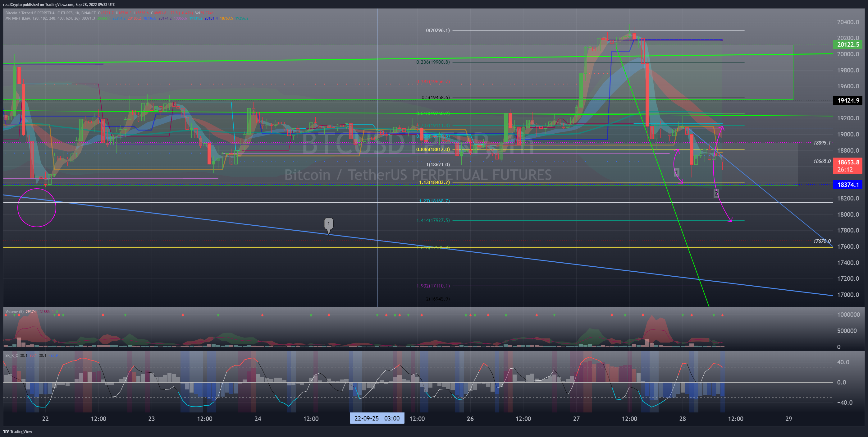Screen dimensions: 868x437
Task: Click 1000000 on the volume scale
Action: [x=848, y=315]
